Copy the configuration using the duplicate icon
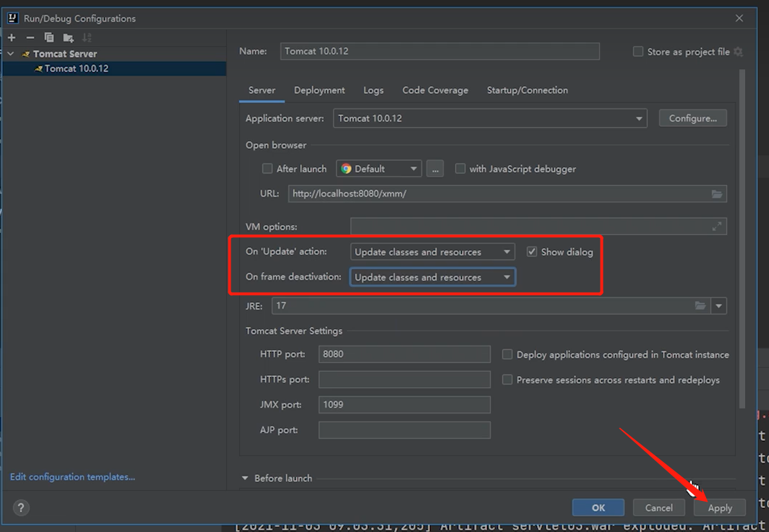This screenshot has height=532, width=769. [x=49, y=38]
